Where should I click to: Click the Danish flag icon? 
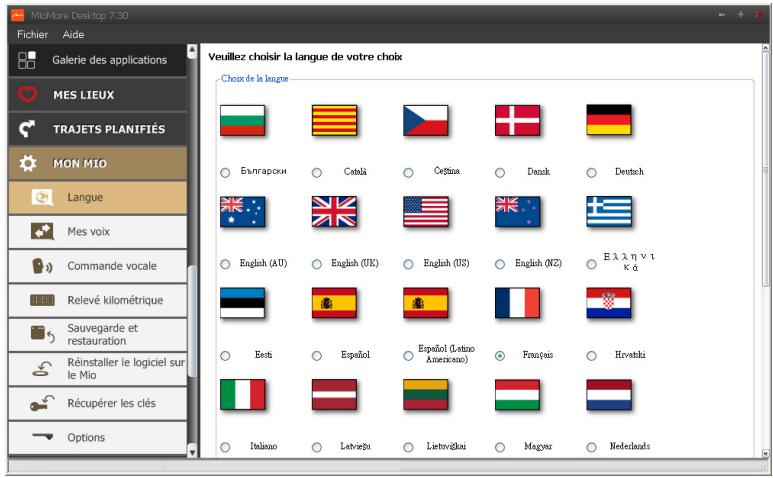(x=518, y=120)
